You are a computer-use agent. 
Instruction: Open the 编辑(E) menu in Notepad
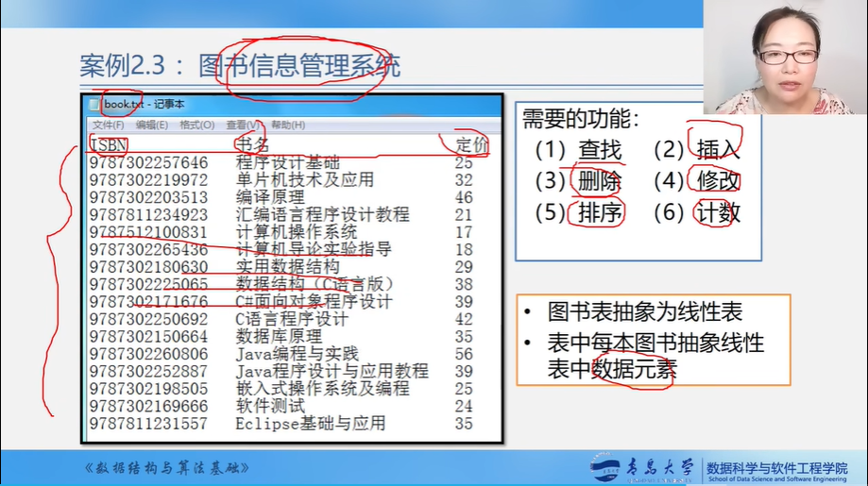151,125
